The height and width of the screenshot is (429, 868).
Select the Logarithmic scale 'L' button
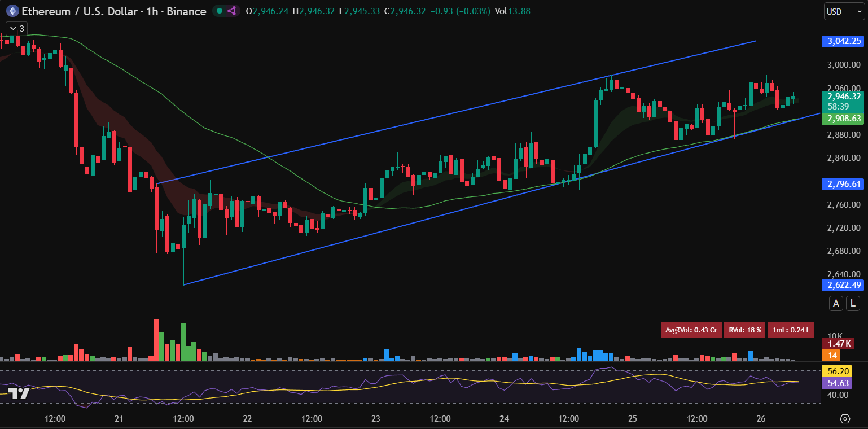(x=853, y=303)
